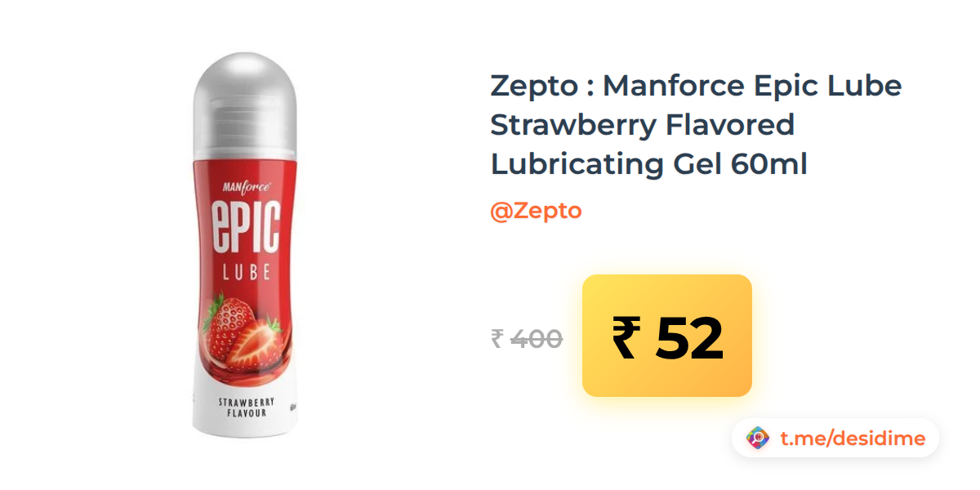Click the crossed-out ₹ 400 price

tap(527, 338)
